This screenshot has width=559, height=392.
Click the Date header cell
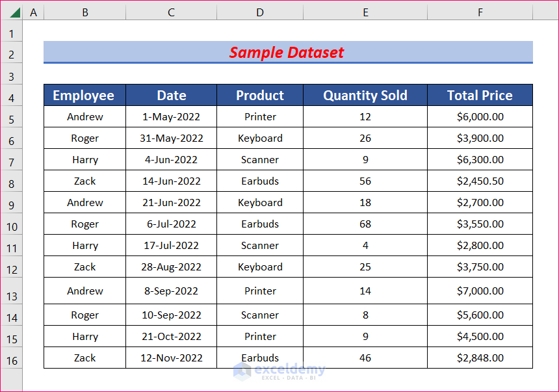click(x=171, y=95)
